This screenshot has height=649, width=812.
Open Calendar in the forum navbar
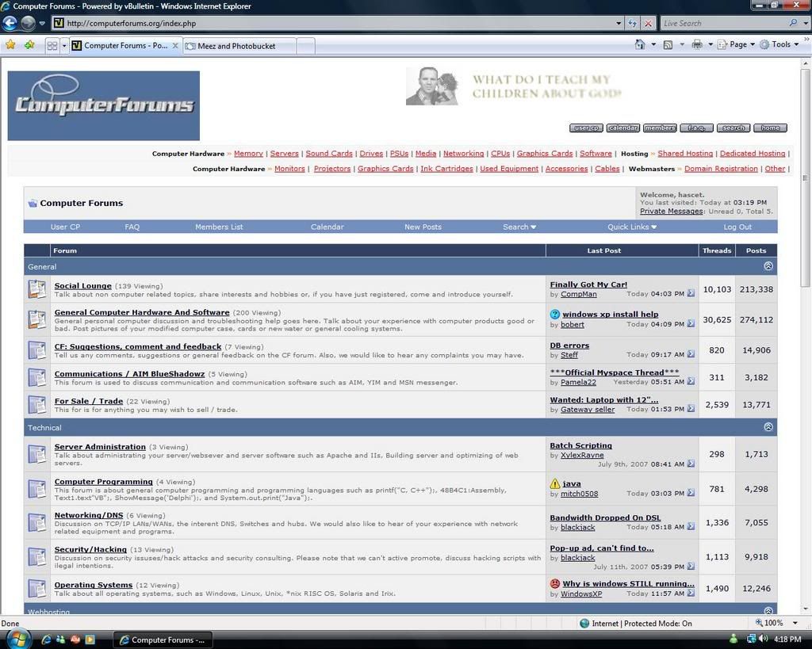[327, 227]
